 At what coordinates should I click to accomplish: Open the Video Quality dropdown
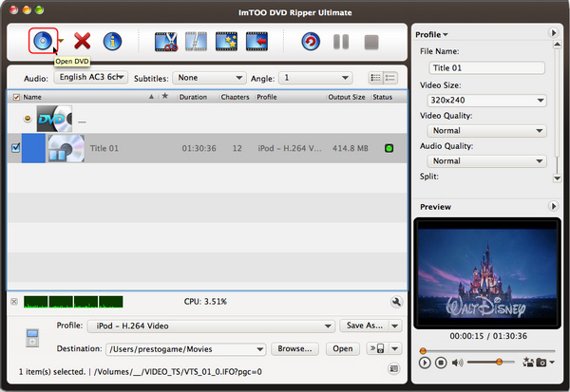pos(487,130)
